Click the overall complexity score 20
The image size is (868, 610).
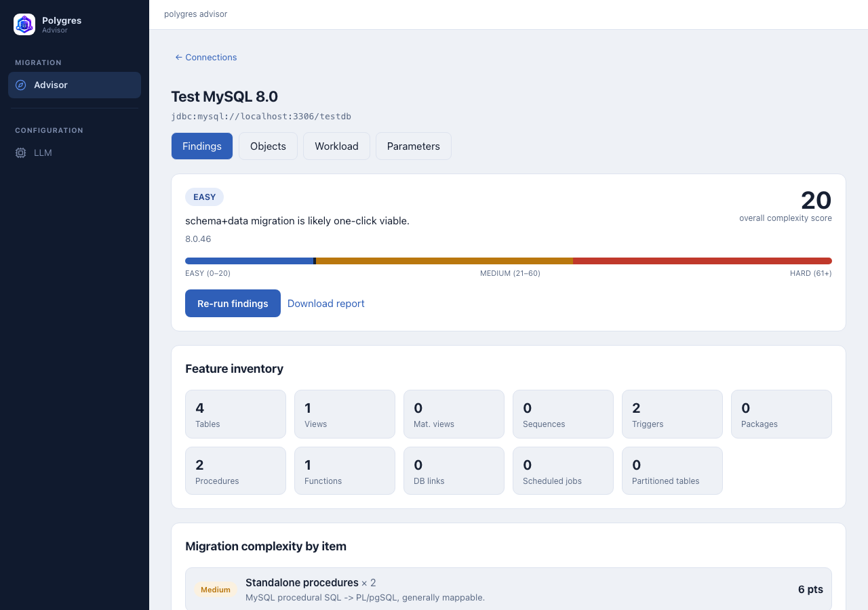tap(816, 200)
